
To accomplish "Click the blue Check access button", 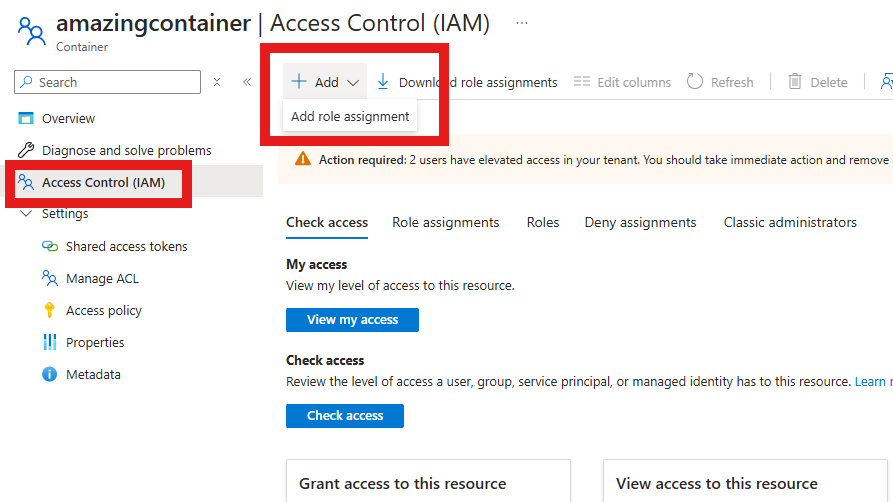I will click(x=345, y=415).
